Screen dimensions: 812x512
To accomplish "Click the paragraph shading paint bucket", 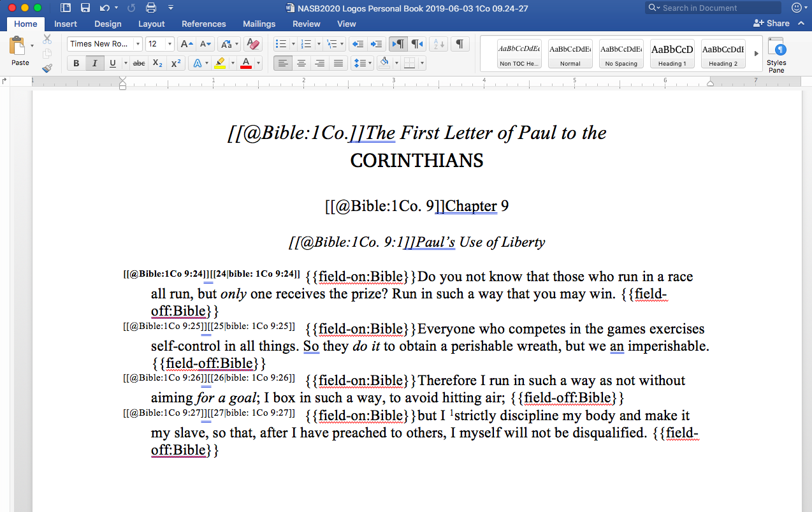I will [384, 63].
